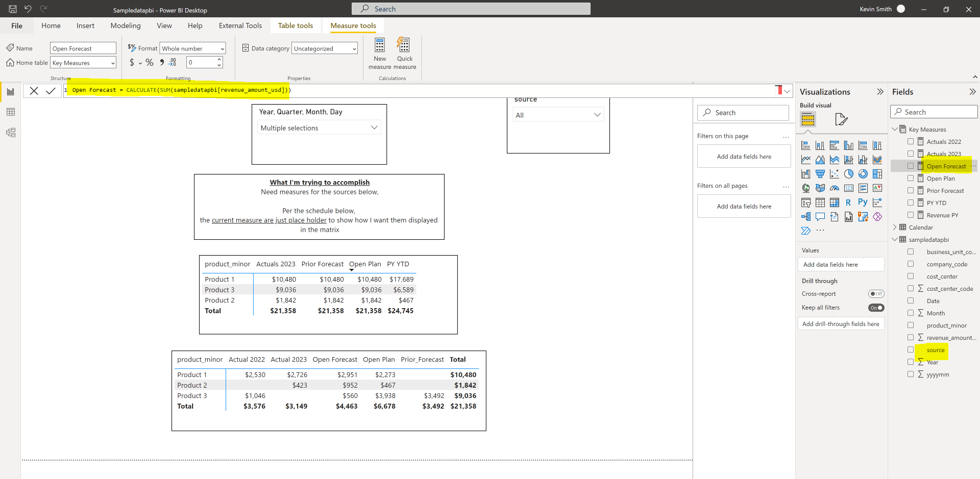Choose the Python visual icon
This screenshot has height=479, width=980.
[863, 203]
